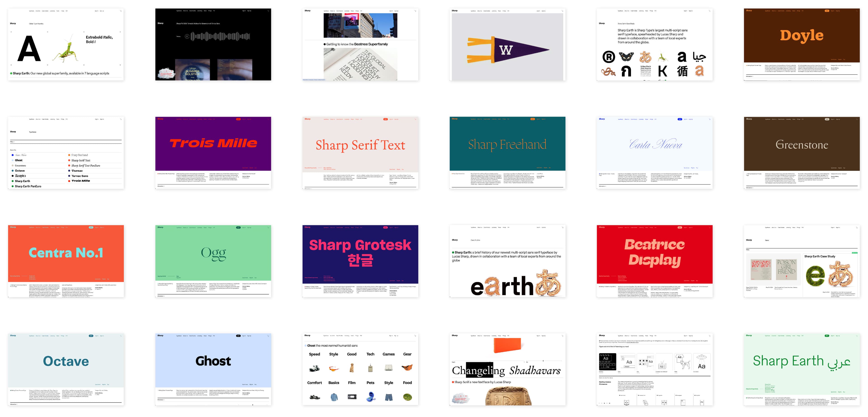
Task: Choose the App license icon tile
Action: 646,362
